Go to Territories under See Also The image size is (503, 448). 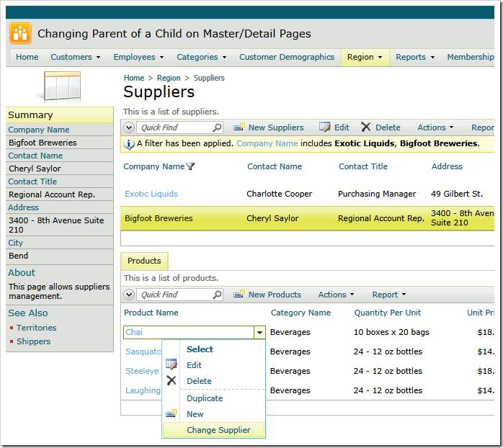(x=37, y=328)
